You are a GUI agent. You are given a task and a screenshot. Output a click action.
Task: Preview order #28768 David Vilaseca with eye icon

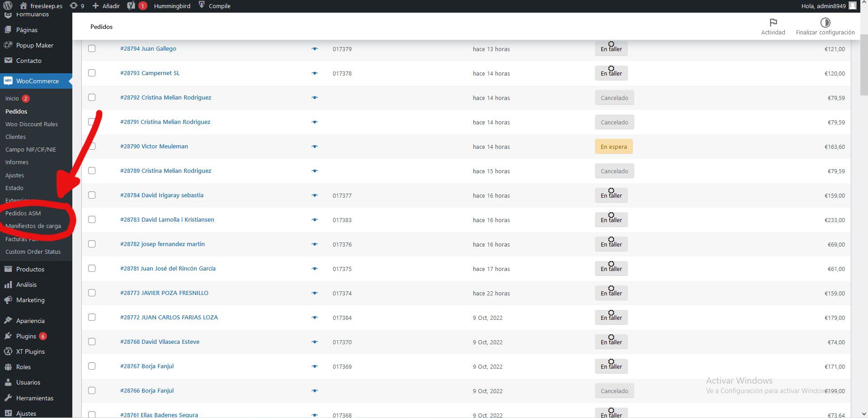(315, 342)
